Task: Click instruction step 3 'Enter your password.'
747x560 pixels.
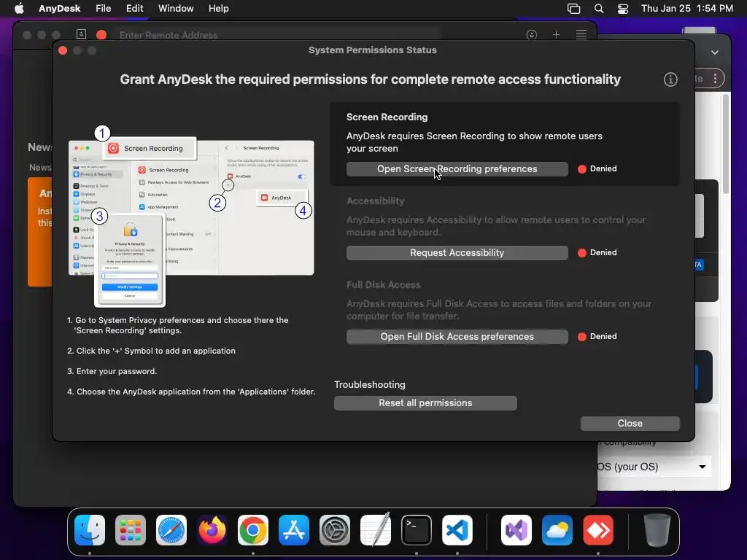Action: click(112, 371)
